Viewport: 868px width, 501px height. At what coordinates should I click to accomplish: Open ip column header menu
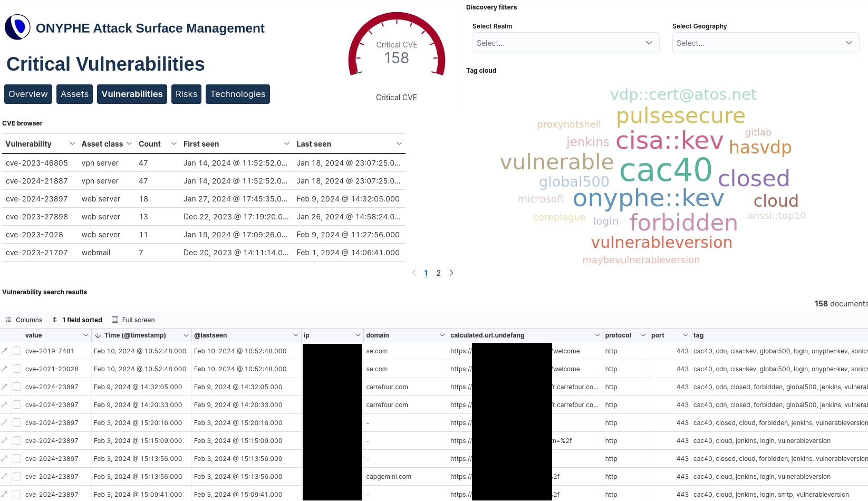[x=358, y=335]
